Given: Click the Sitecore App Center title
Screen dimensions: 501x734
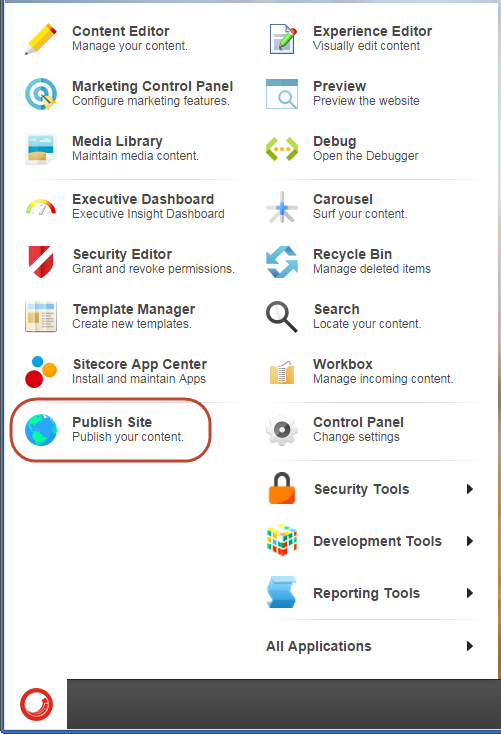Looking at the screenshot, I should pos(140,364).
